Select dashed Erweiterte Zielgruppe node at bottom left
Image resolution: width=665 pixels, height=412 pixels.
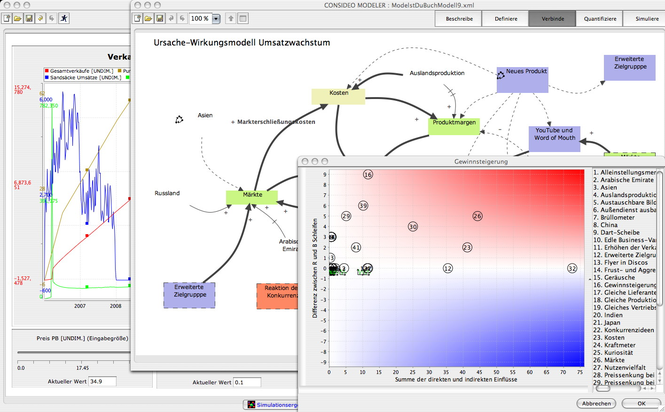tap(189, 295)
